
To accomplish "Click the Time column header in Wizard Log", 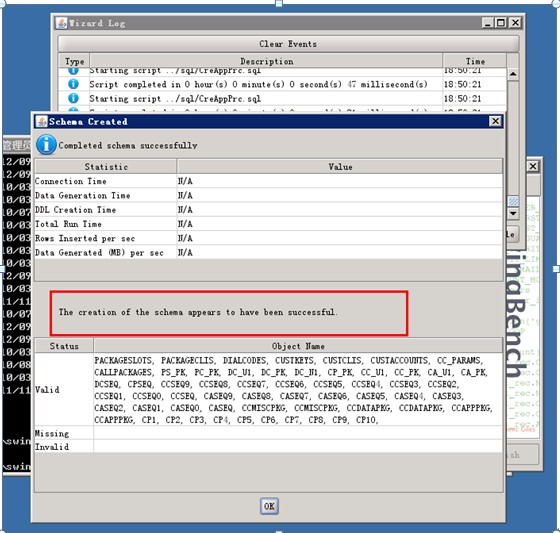I will [475, 61].
